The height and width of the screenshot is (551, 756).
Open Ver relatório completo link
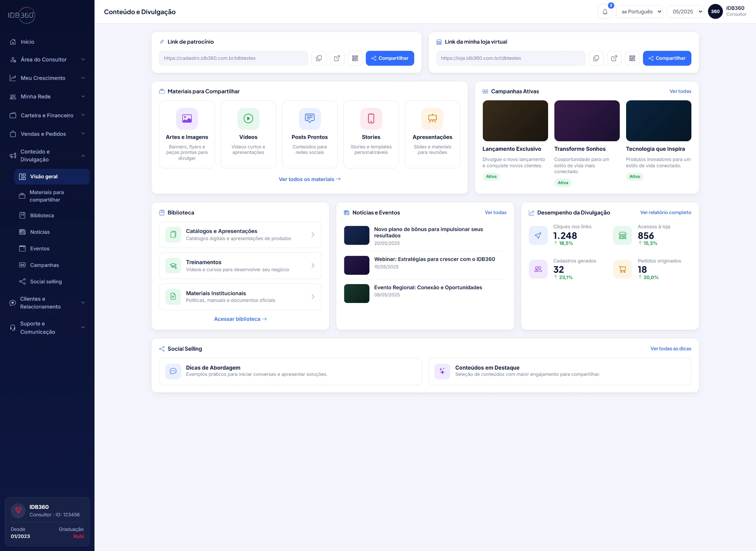coord(666,213)
